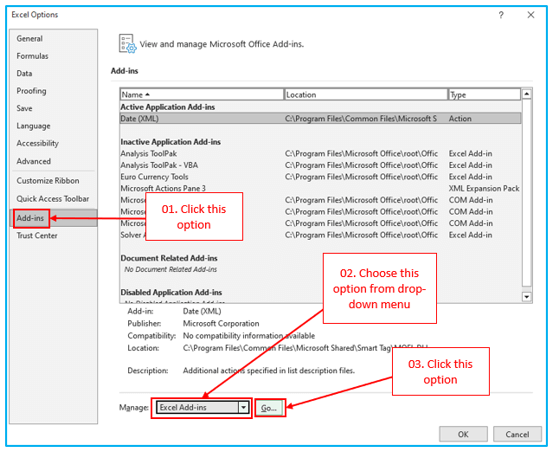Confirm with the OK button
553x453 pixels.
tap(463, 434)
